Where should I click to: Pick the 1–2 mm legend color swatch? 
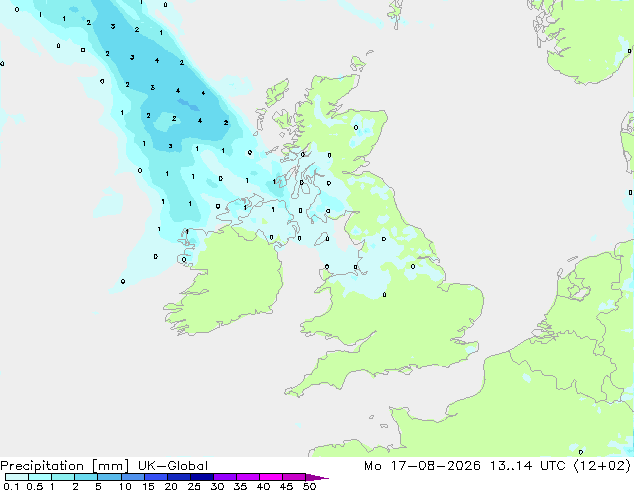pos(63,477)
